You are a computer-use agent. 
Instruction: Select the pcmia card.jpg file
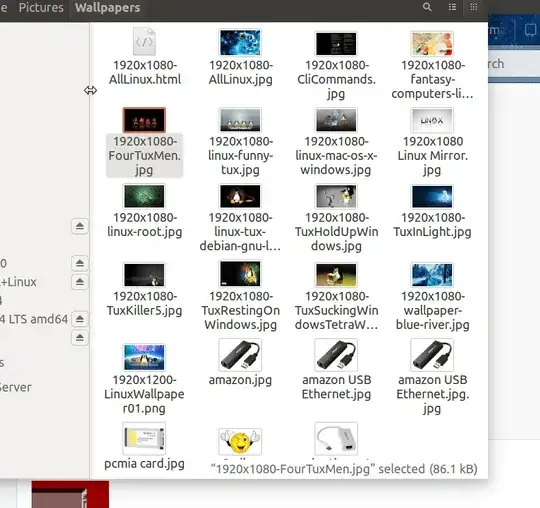point(144,439)
